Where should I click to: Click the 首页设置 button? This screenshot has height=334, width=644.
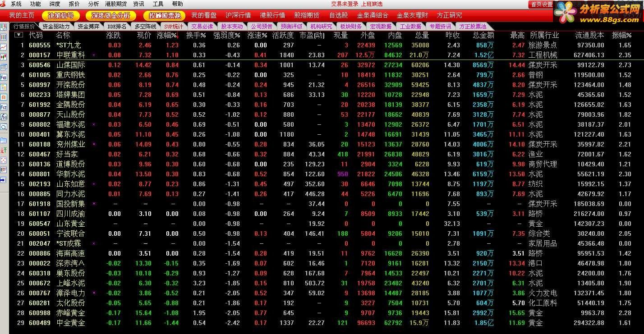click(542, 5)
